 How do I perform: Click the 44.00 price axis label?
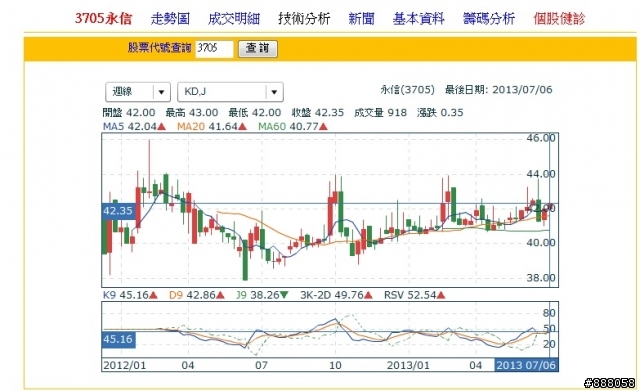point(540,174)
